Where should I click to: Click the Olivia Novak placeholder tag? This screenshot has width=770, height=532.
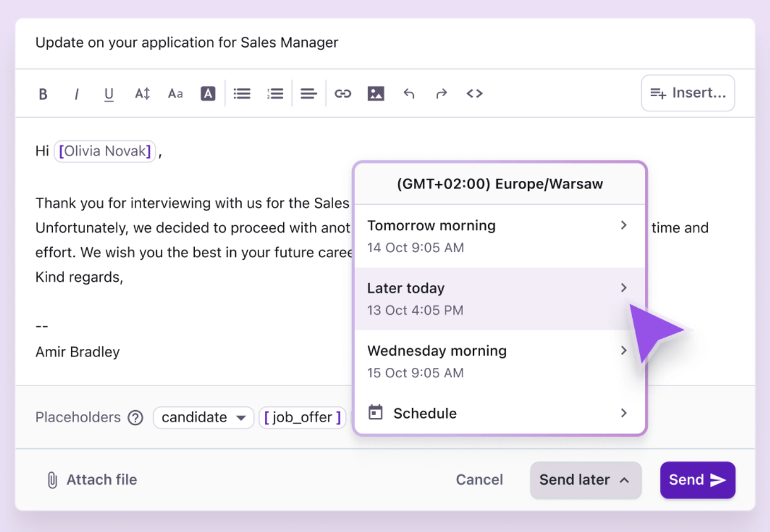tap(105, 151)
